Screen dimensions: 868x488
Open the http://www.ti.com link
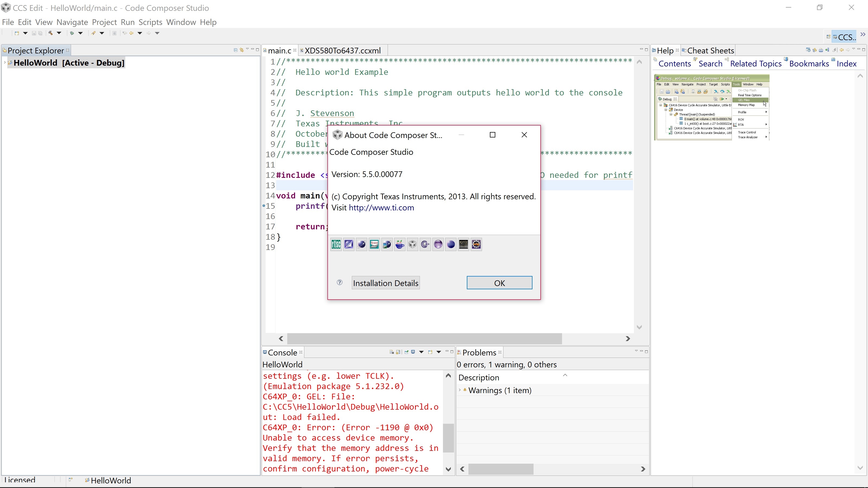381,208
